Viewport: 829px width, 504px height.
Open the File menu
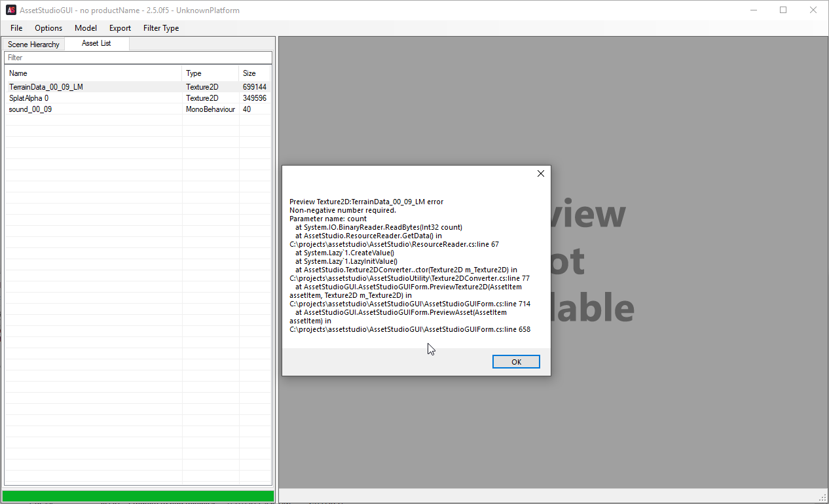[16, 28]
